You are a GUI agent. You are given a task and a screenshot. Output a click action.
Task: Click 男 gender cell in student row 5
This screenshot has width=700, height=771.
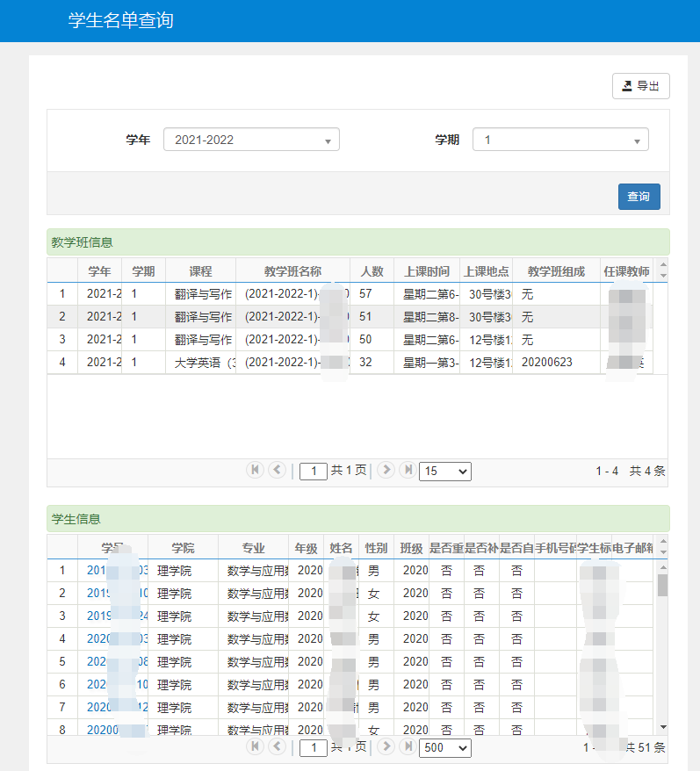(x=374, y=662)
